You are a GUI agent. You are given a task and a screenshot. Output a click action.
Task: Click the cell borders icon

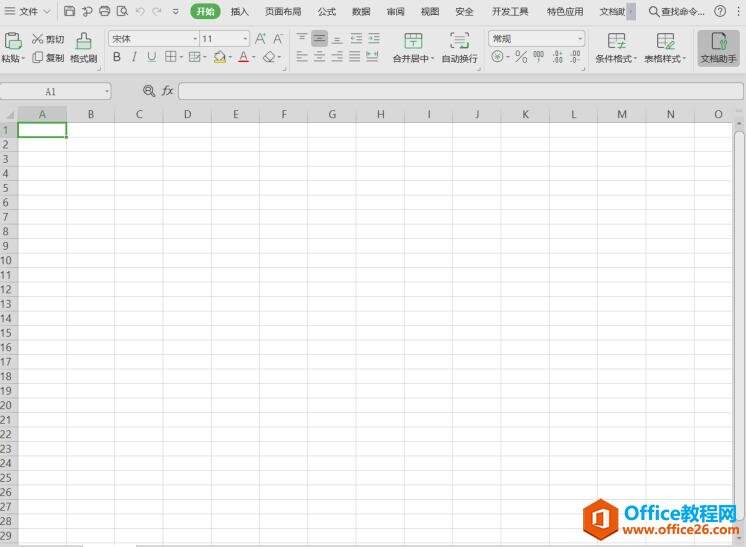(170, 57)
